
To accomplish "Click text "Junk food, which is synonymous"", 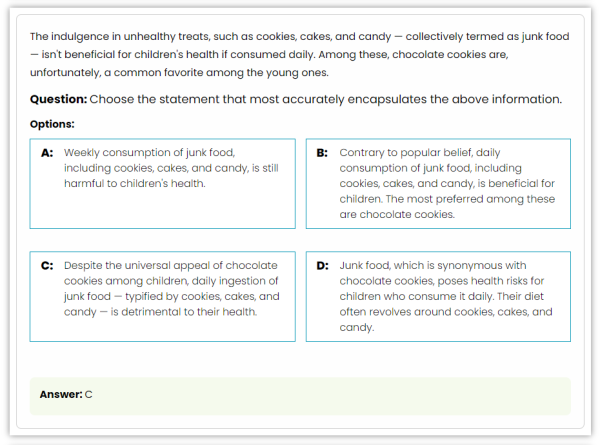I will click(432, 266).
